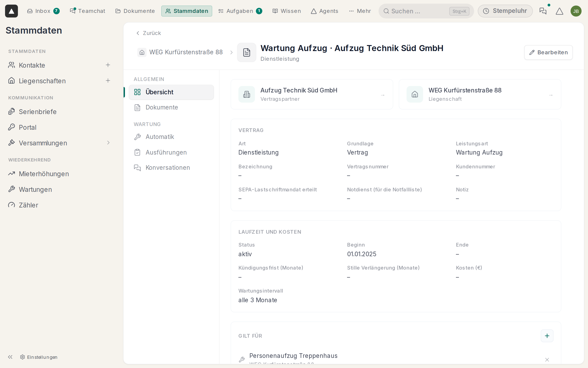Open Zähler in the sidebar
The image size is (588, 368).
pyautogui.click(x=59, y=205)
